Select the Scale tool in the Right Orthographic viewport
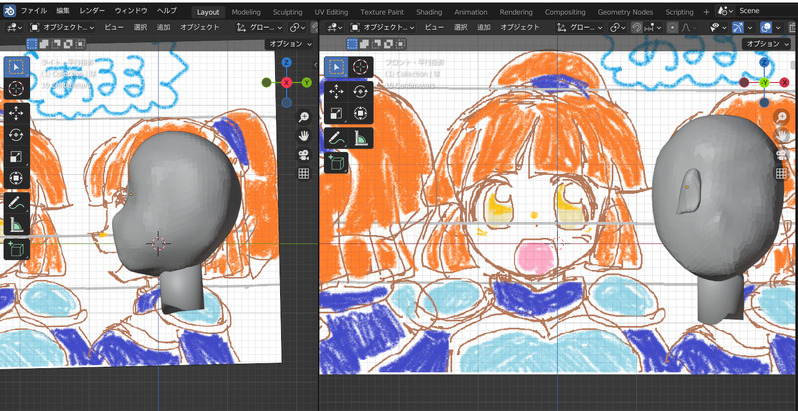This screenshot has width=798, height=411. point(16,157)
